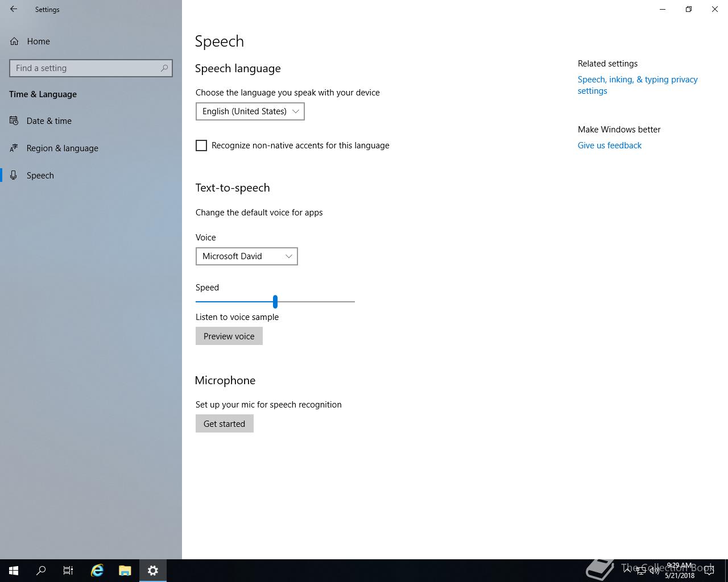Image resolution: width=728 pixels, height=582 pixels.
Task: Open Task View from taskbar
Action: pyautogui.click(x=68, y=571)
